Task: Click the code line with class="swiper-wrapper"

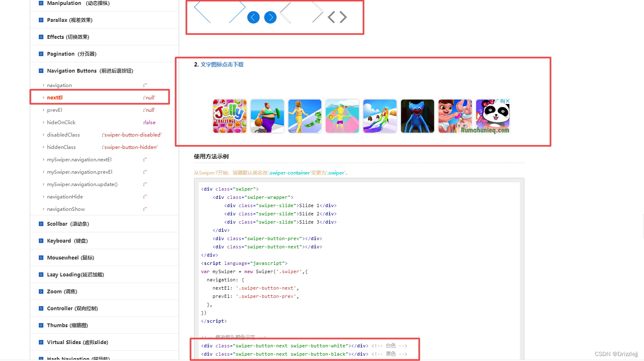Action: tap(253, 197)
